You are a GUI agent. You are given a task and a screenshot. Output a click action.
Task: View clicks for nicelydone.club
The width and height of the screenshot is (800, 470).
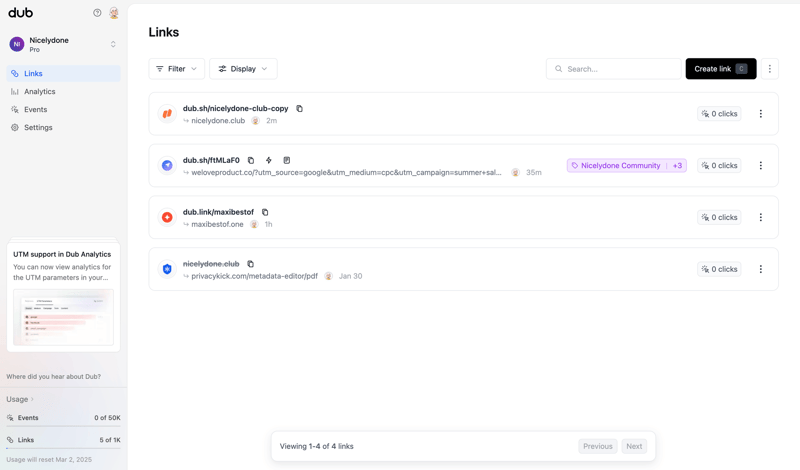719,269
